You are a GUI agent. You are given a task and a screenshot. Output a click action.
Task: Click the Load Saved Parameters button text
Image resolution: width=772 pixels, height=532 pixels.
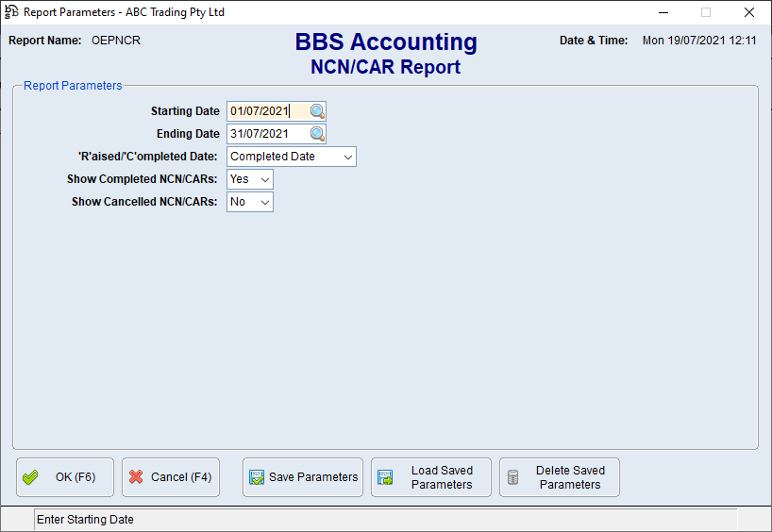[442, 477]
